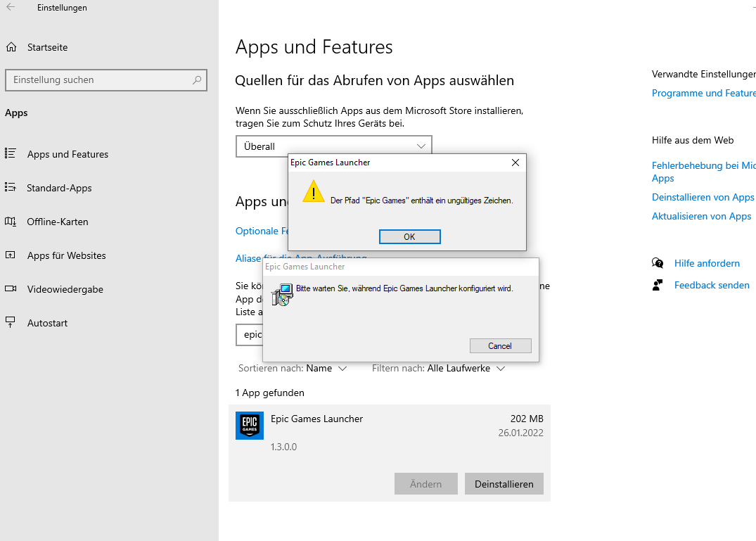
Task: Click the Bitte warten Sie message text
Action: (404, 288)
